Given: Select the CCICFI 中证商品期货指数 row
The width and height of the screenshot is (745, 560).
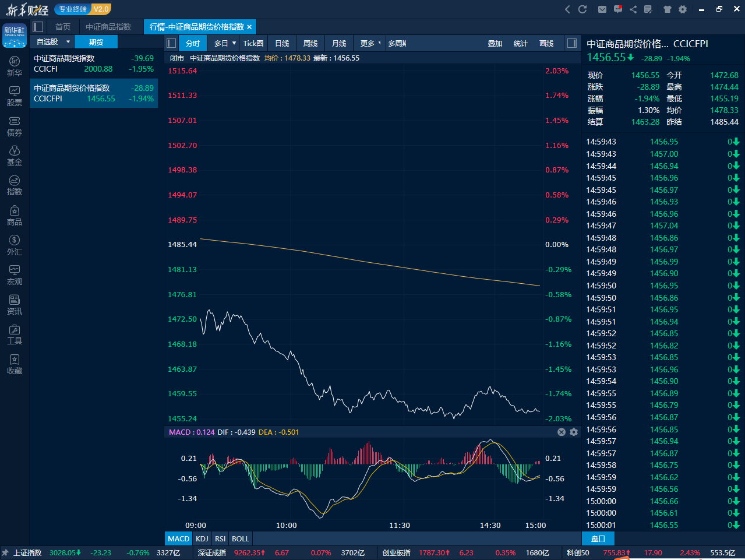Looking at the screenshot, I should (x=94, y=64).
